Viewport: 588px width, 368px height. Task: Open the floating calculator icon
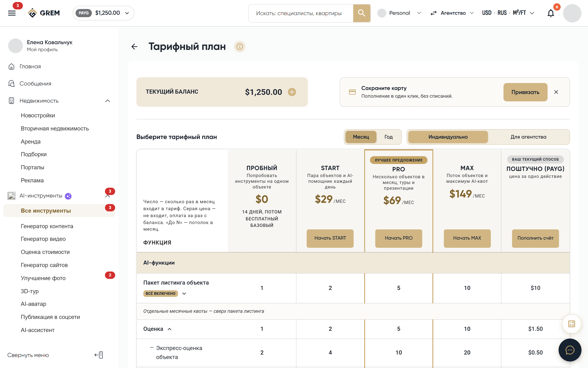(x=571, y=324)
